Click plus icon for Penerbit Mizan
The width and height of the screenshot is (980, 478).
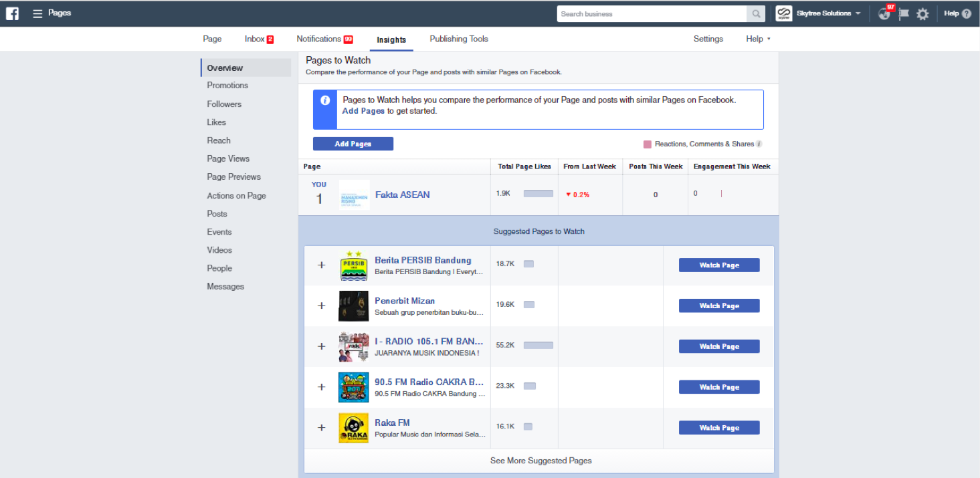tap(321, 306)
